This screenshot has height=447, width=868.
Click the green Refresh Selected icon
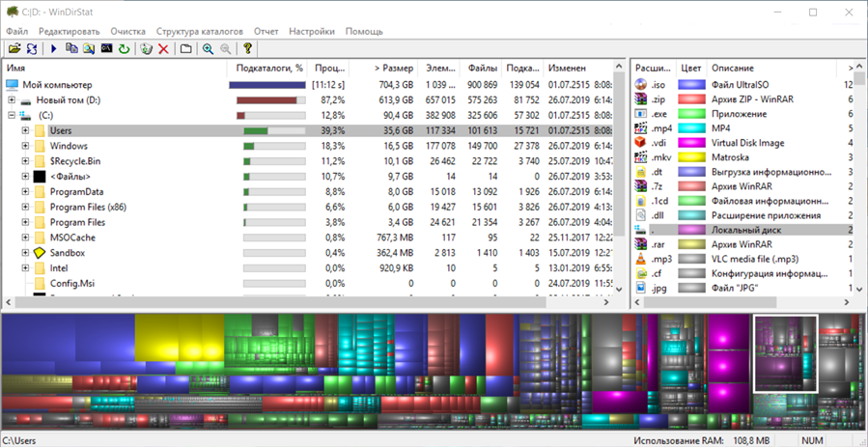[x=124, y=48]
